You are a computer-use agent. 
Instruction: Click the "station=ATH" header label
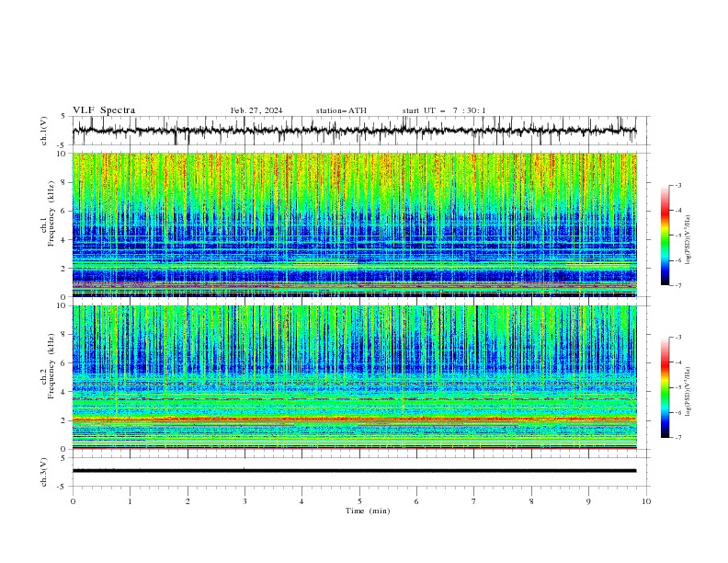point(341,110)
